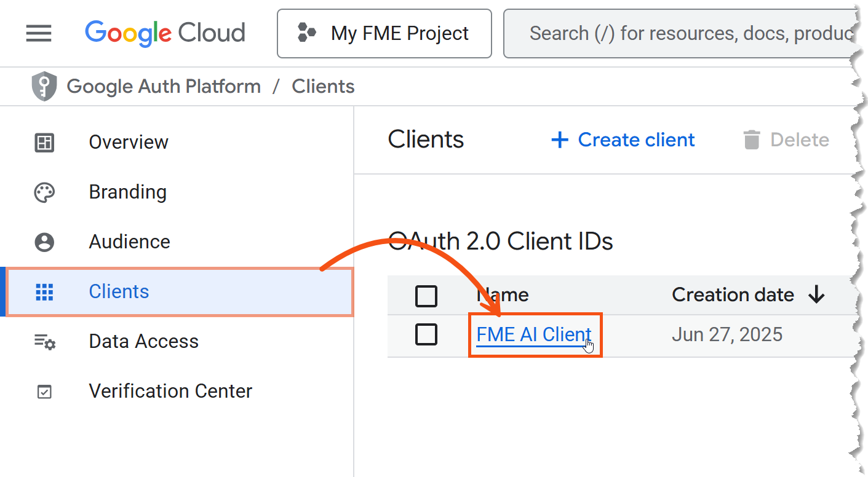Open the My FME Project selector

coord(384,33)
